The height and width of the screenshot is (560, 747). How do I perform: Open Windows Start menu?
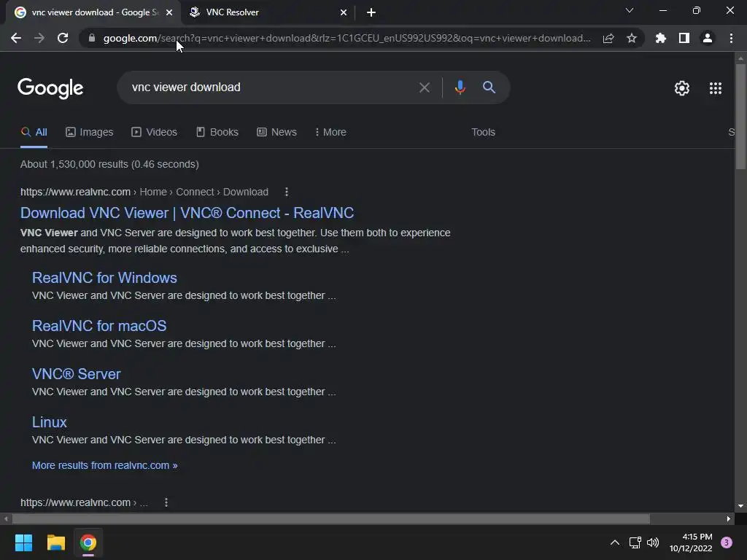point(23,542)
